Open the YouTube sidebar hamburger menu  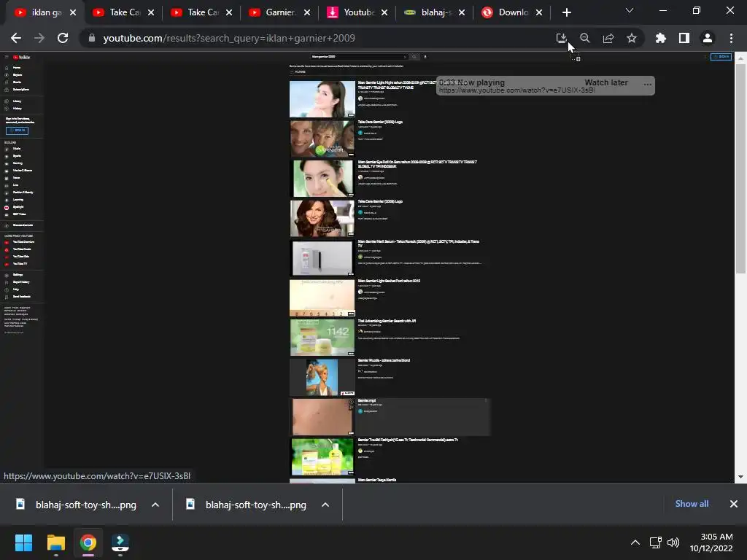[7, 57]
